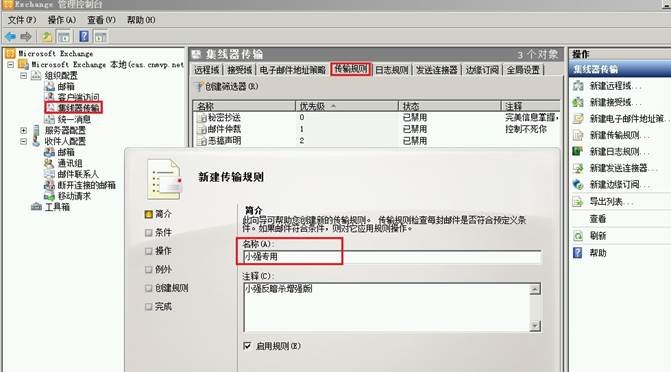Select 统一消息 in the tree
The image size is (671, 372).
tap(74, 119)
